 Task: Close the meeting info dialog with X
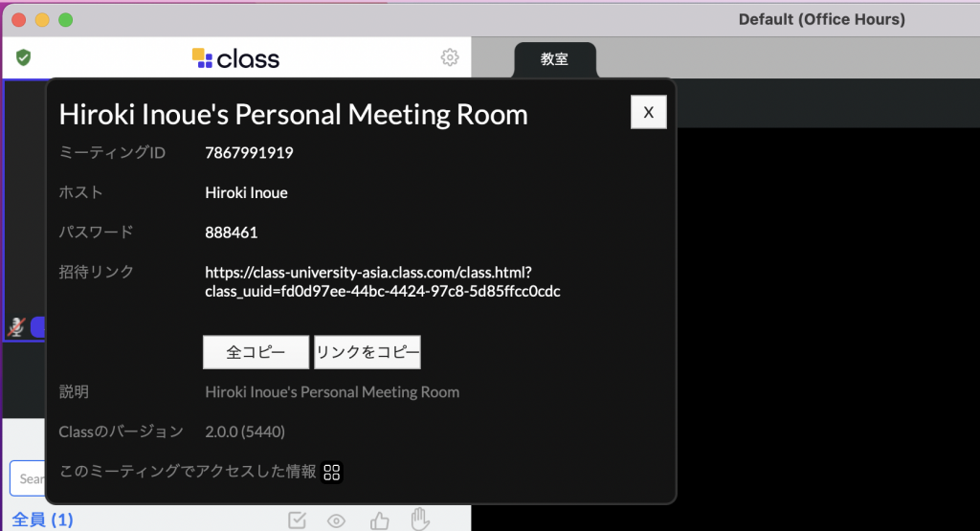coord(649,113)
